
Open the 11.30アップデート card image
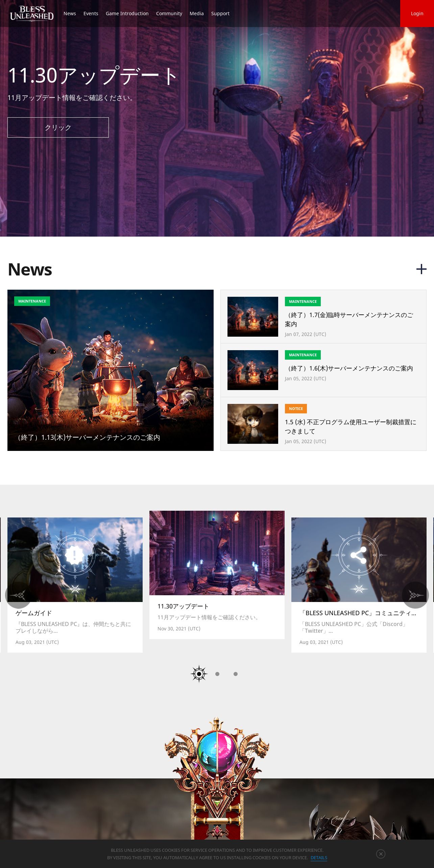pyautogui.click(x=217, y=553)
